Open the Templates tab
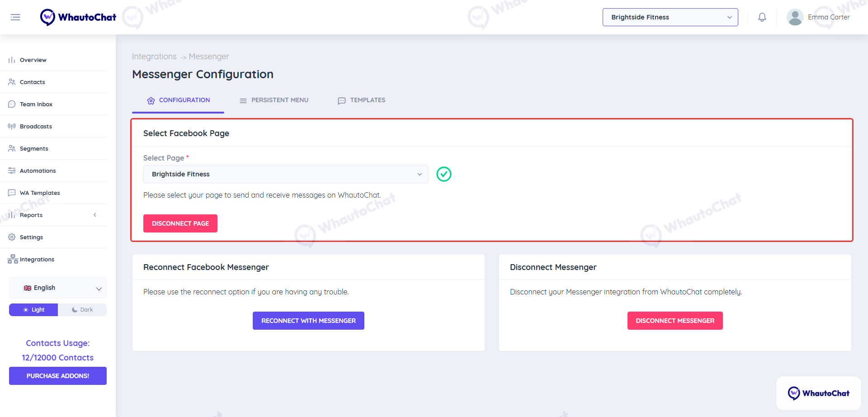Viewport: 868px width, 417px height. 362,100
